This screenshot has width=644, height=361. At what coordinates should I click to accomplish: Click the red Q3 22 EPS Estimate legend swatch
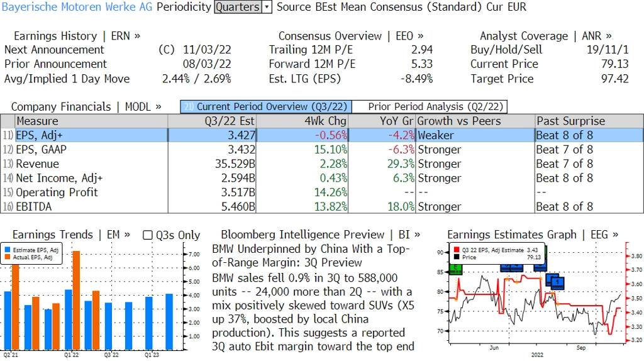pyautogui.click(x=457, y=250)
